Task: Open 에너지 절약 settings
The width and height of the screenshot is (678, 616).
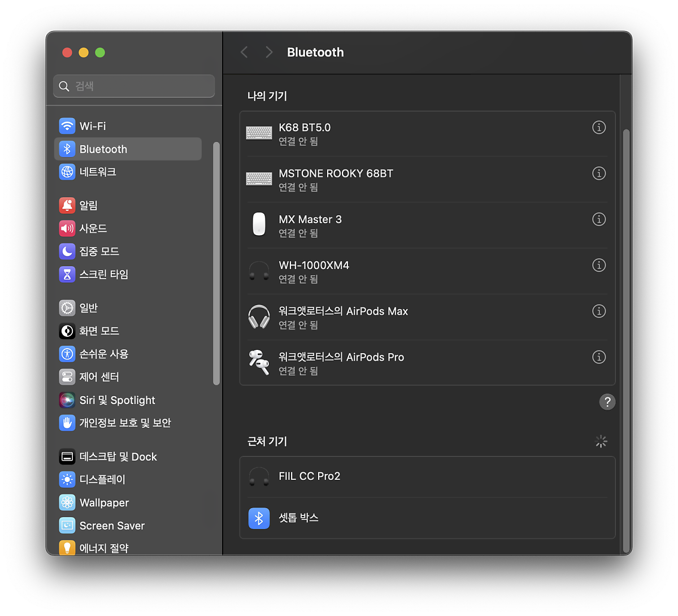Action: point(128,548)
